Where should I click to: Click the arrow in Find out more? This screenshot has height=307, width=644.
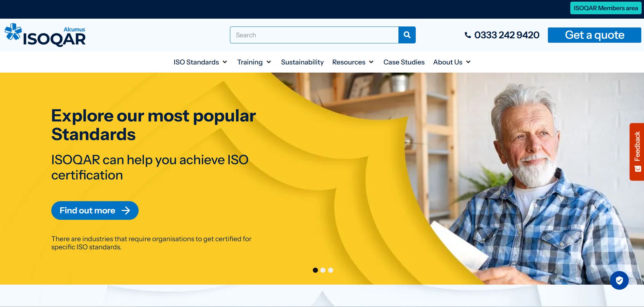126,211
